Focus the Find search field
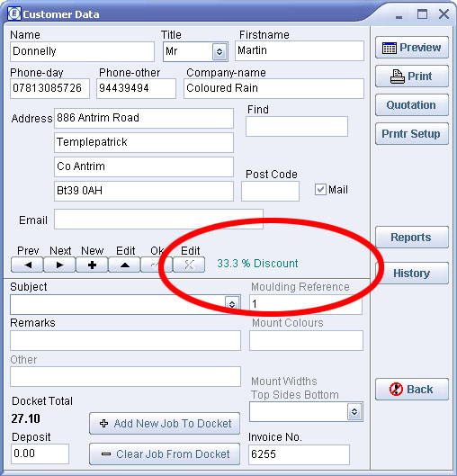The width and height of the screenshot is (457, 476). [297, 126]
